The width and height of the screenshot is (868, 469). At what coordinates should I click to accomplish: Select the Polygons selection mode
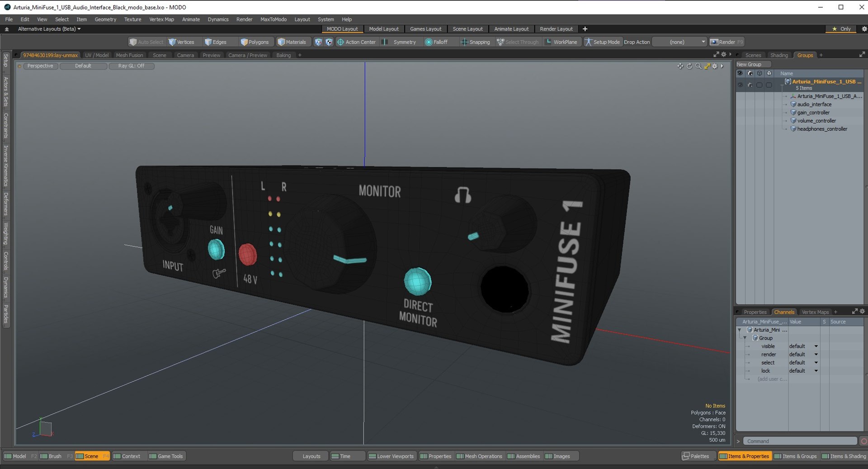(255, 42)
